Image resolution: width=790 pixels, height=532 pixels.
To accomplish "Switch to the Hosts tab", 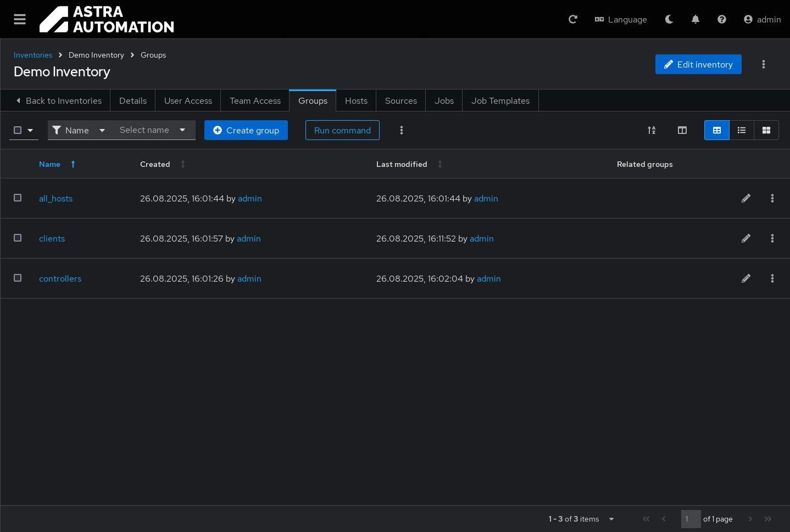I will (356, 100).
